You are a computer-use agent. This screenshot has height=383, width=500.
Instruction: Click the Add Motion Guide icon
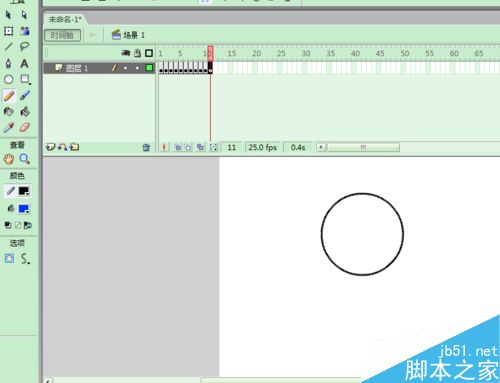63,147
